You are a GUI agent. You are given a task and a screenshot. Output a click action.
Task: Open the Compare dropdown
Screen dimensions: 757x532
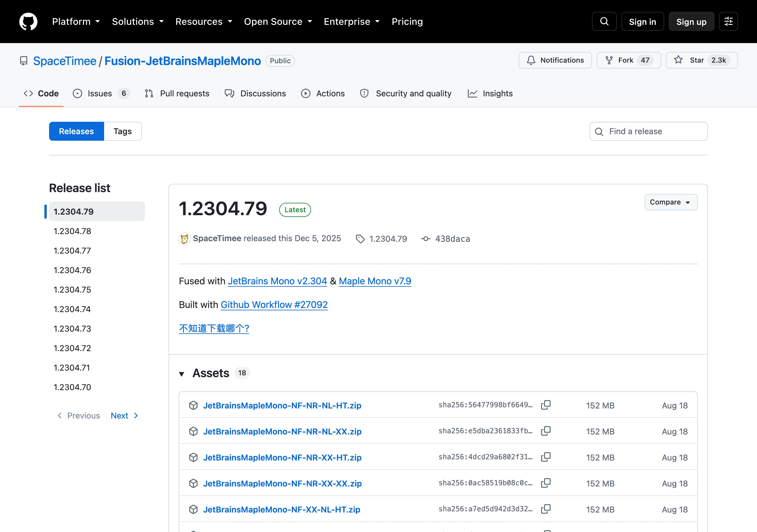pos(671,202)
